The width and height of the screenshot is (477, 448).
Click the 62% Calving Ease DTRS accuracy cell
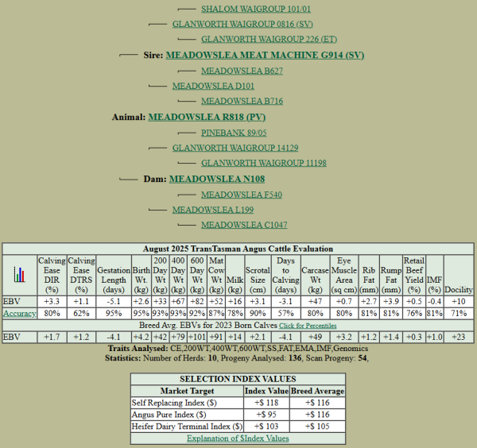tap(81, 313)
